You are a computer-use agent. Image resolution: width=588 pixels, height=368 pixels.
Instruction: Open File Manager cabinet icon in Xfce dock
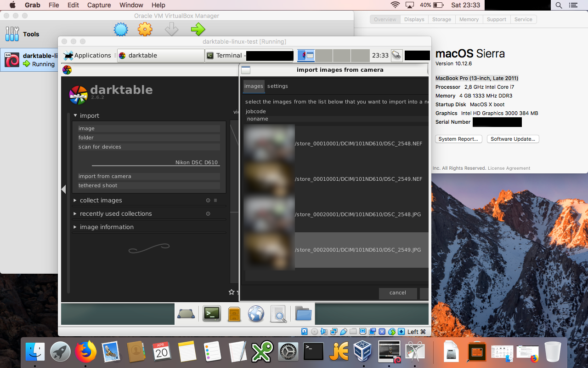point(234,314)
